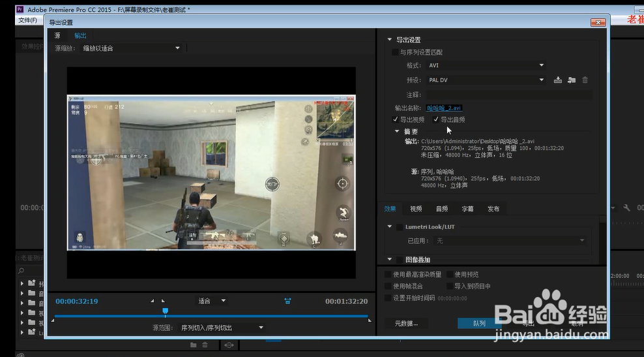The image size is (644, 357).
Task: Click the import preset icon
Action: coord(571,80)
